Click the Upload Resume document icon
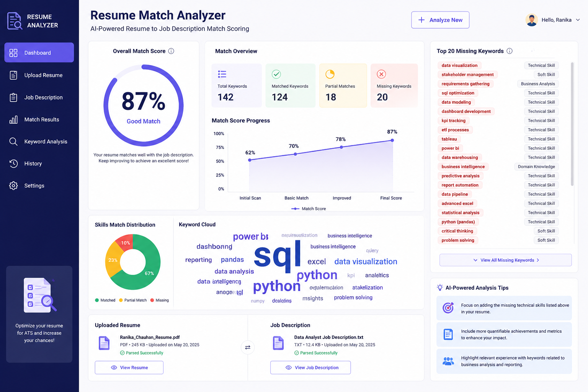The height and width of the screenshot is (392, 588). [13, 75]
